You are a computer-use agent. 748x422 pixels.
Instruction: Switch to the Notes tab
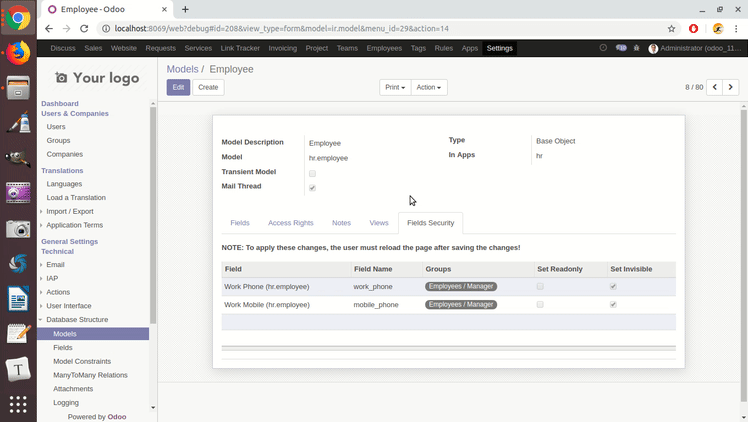pyautogui.click(x=341, y=223)
